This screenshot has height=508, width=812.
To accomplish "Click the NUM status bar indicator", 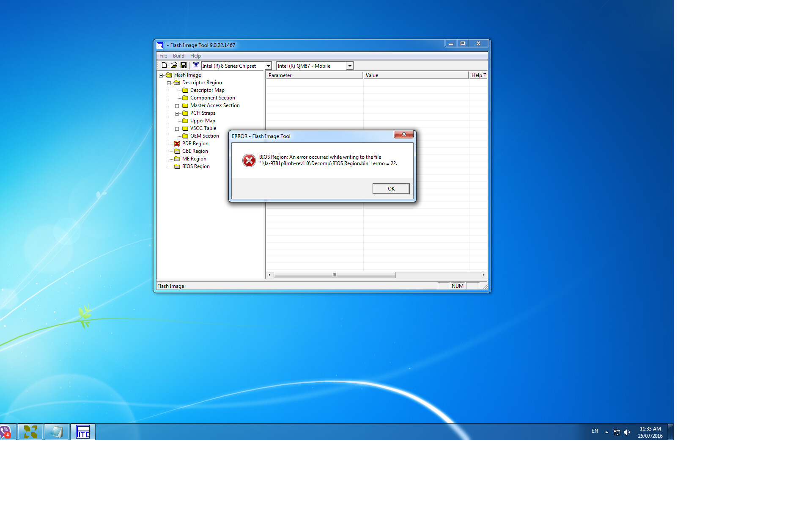I will pyautogui.click(x=458, y=286).
